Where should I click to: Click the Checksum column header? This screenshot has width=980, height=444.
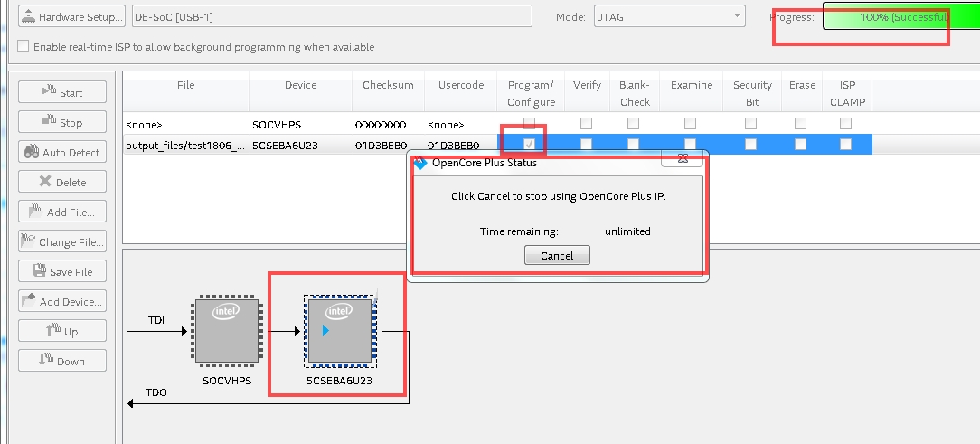388,92
